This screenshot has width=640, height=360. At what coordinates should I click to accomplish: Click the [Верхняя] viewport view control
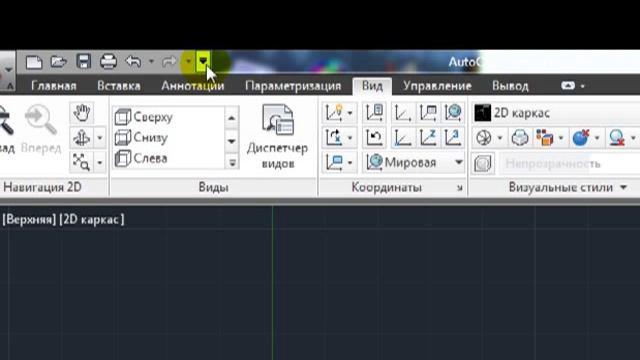tap(29, 220)
